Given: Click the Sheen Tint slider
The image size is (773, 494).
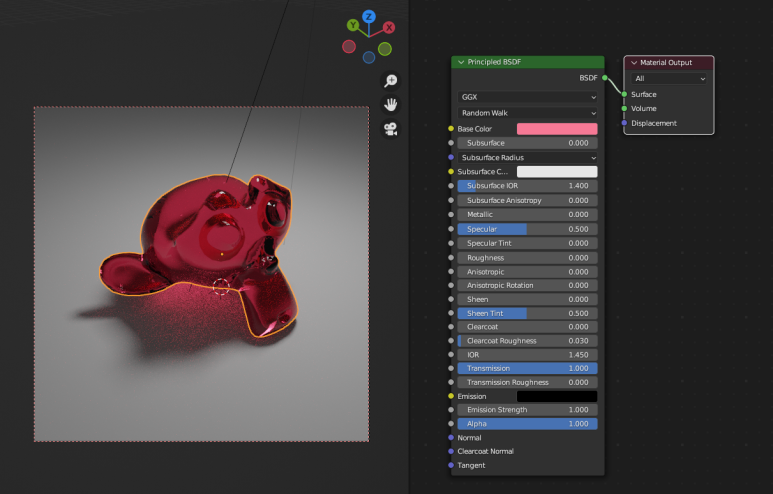Looking at the screenshot, I should pos(527,313).
